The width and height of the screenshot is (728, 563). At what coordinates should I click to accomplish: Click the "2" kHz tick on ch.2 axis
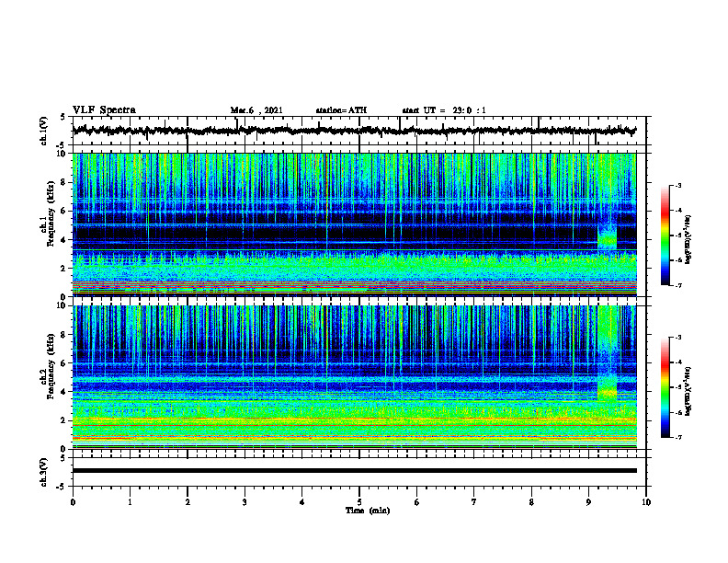(64, 420)
